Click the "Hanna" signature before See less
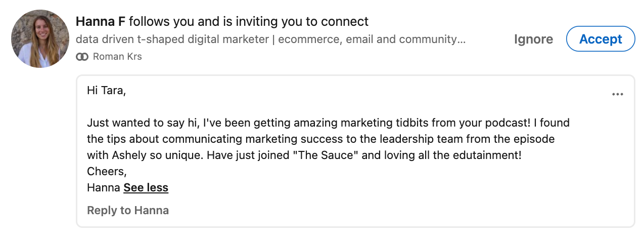Image resolution: width=644 pixels, height=238 pixels. [x=104, y=188]
